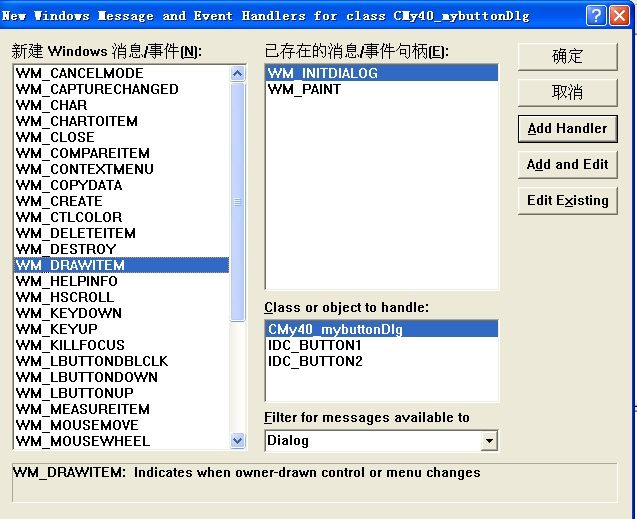Select WM_DESTROY message
Image resolution: width=637 pixels, height=519 pixels.
[121, 249]
